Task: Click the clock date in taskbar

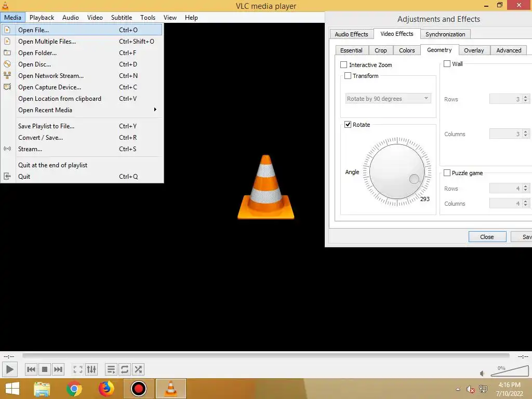Action: [509, 389]
